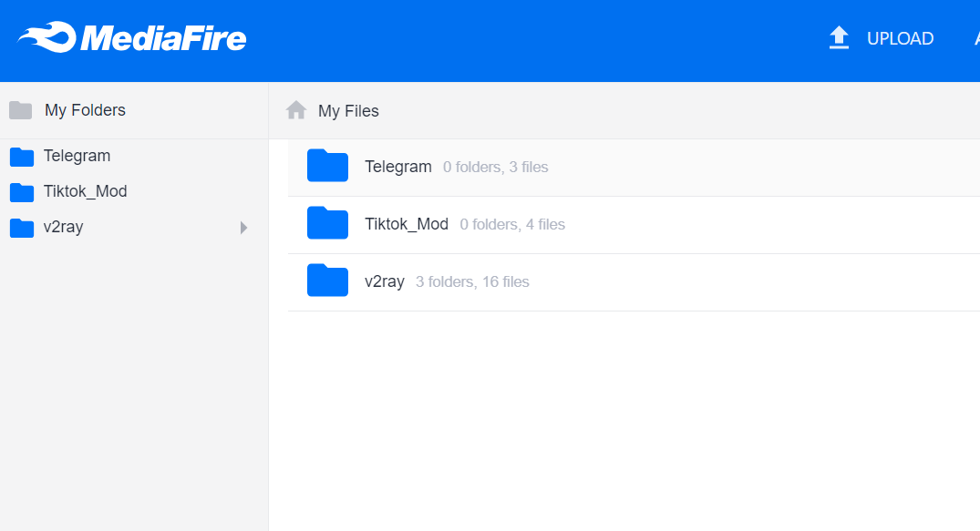This screenshot has width=980, height=531.
Task: Open Telegram folder name in main list
Action: click(x=397, y=167)
